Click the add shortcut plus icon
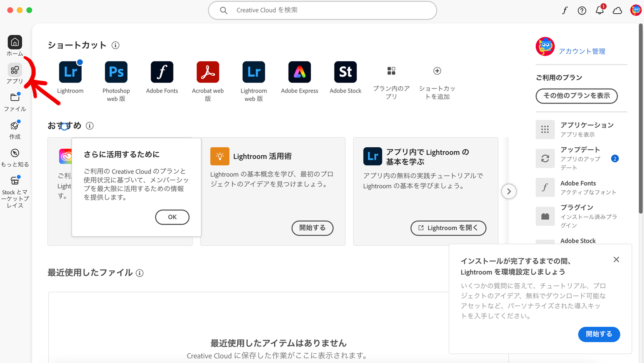 coord(437,71)
